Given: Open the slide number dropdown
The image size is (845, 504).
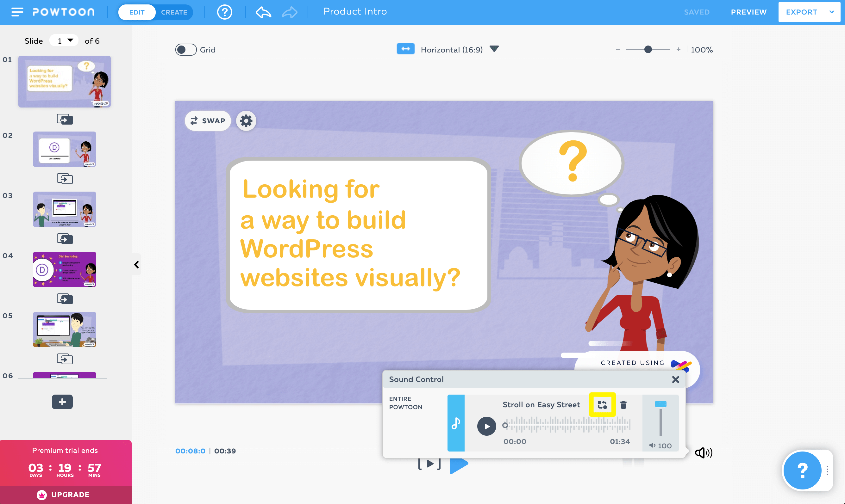Looking at the screenshot, I should tap(64, 41).
